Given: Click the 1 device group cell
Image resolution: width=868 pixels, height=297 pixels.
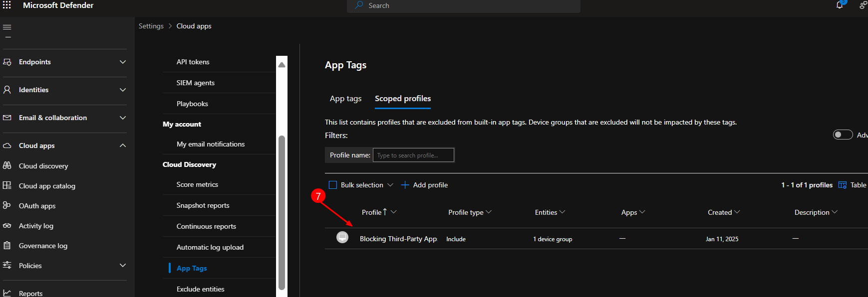Looking at the screenshot, I should (x=553, y=239).
